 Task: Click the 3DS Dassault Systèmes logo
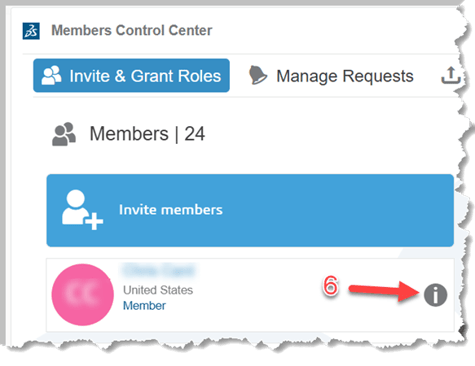(x=31, y=31)
